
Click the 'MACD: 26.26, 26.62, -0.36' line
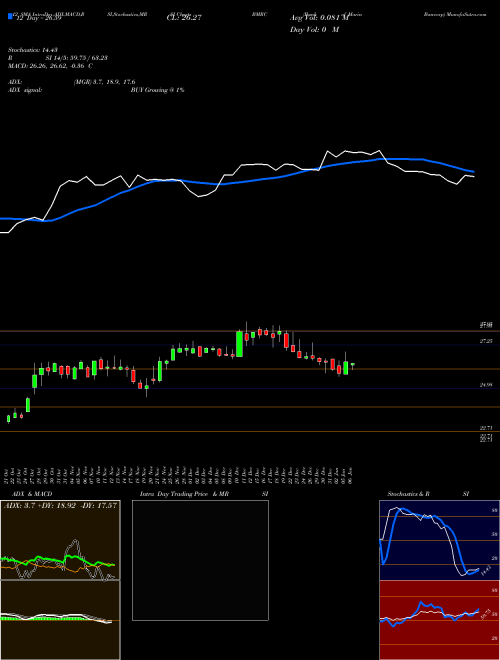pos(50,66)
